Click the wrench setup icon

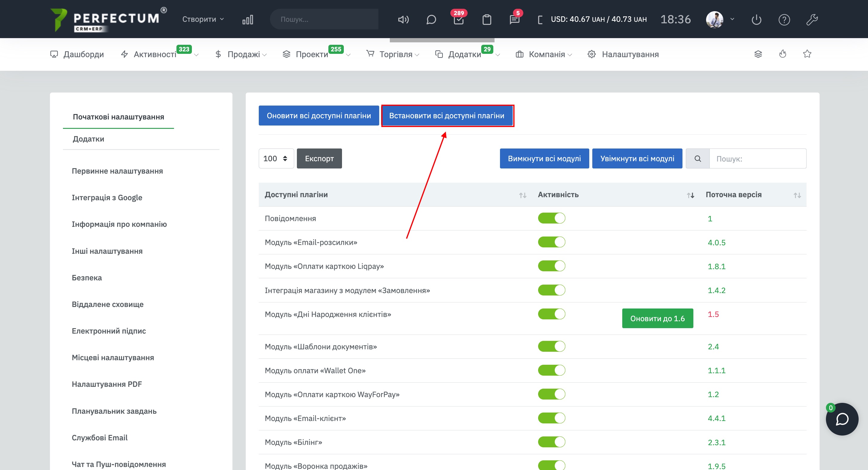click(812, 20)
